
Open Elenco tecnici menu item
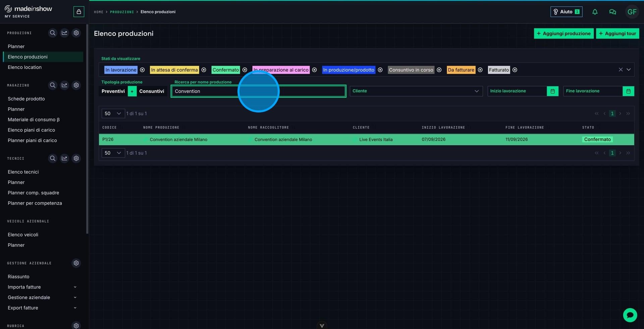pyautogui.click(x=23, y=172)
